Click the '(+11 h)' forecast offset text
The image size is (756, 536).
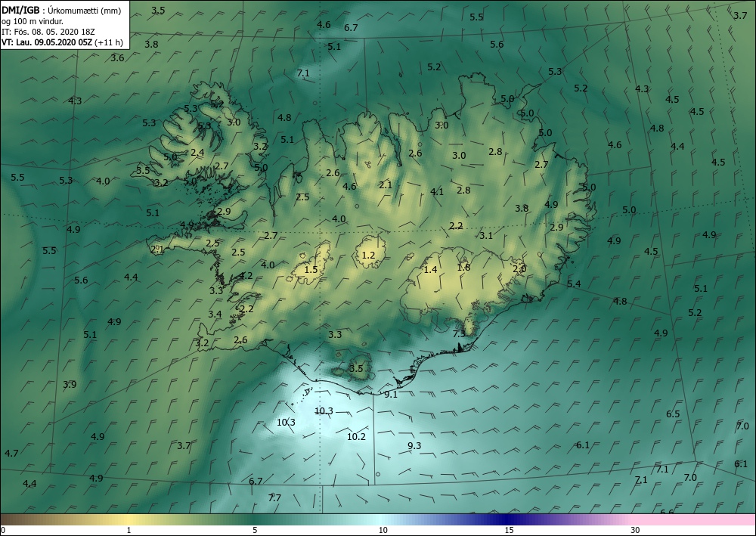pyautogui.click(x=109, y=42)
